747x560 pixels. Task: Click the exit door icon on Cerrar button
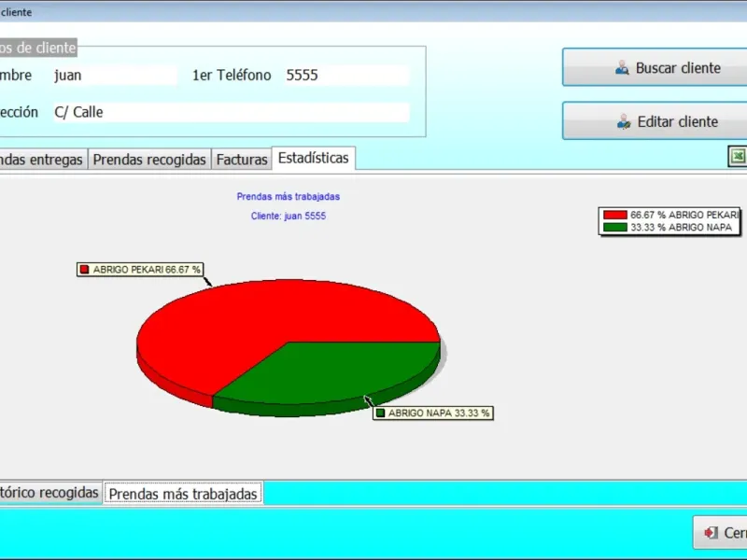(x=711, y=532)
